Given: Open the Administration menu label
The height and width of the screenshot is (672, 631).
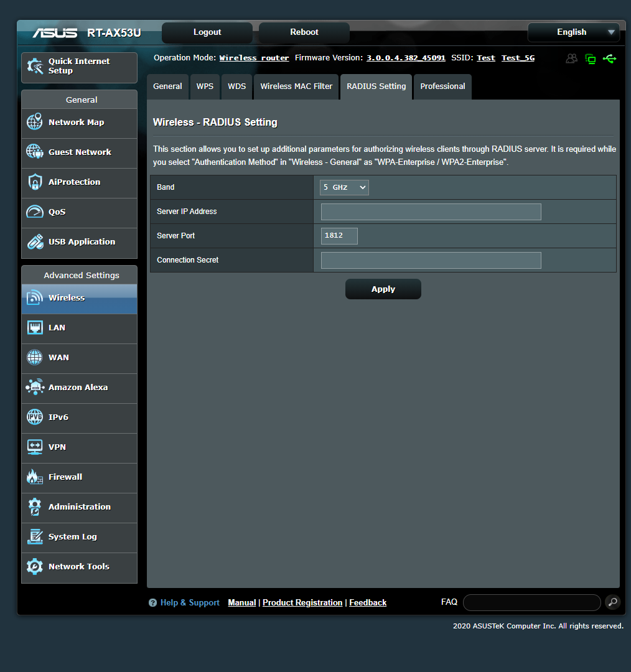Looking at the screenshot, I should point(79,506).
